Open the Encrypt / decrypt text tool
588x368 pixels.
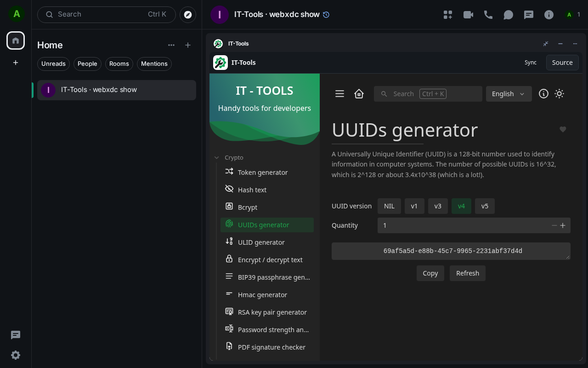click(267, 259)
